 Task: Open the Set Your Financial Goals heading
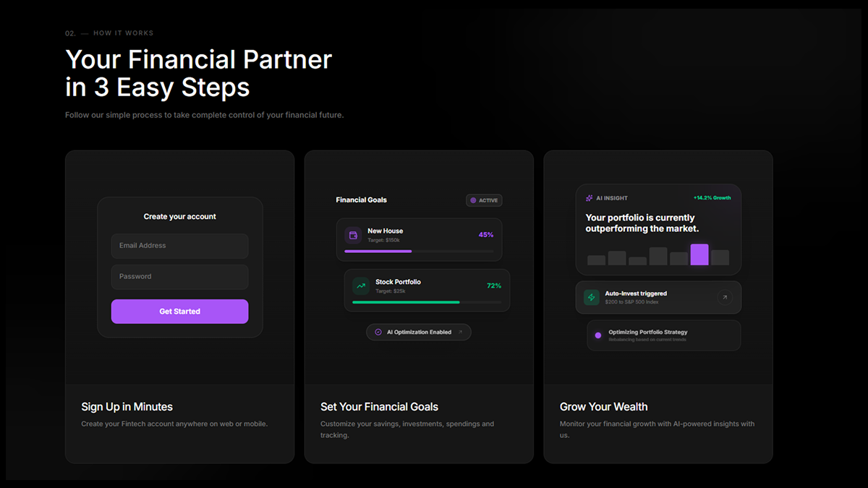tap(379, 407)
